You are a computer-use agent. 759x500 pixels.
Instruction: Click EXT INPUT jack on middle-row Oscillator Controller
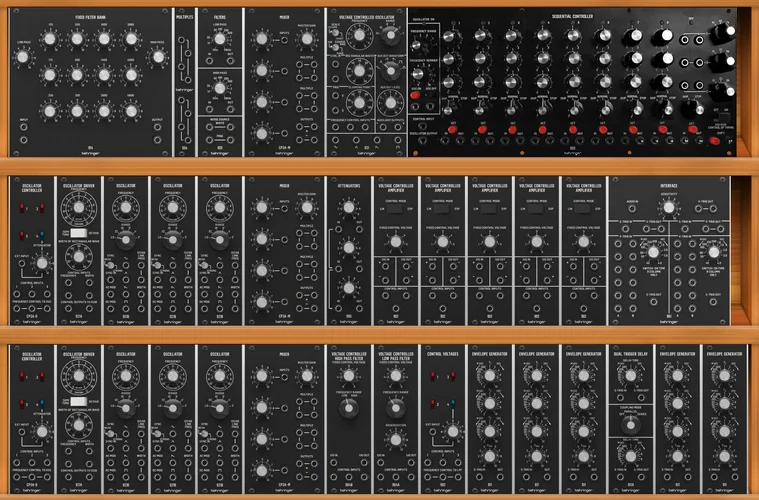click(x=21, y=264)
